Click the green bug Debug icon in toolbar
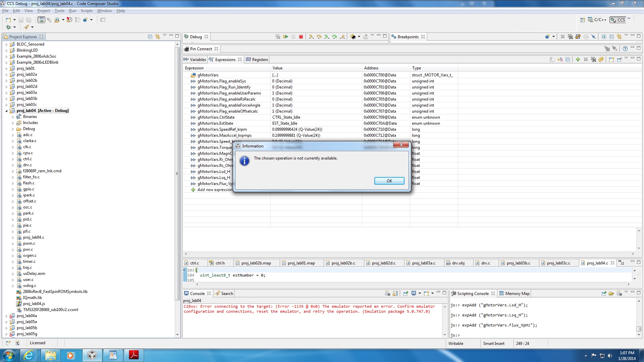Screen dimensions: 644x362 [8, 27]
